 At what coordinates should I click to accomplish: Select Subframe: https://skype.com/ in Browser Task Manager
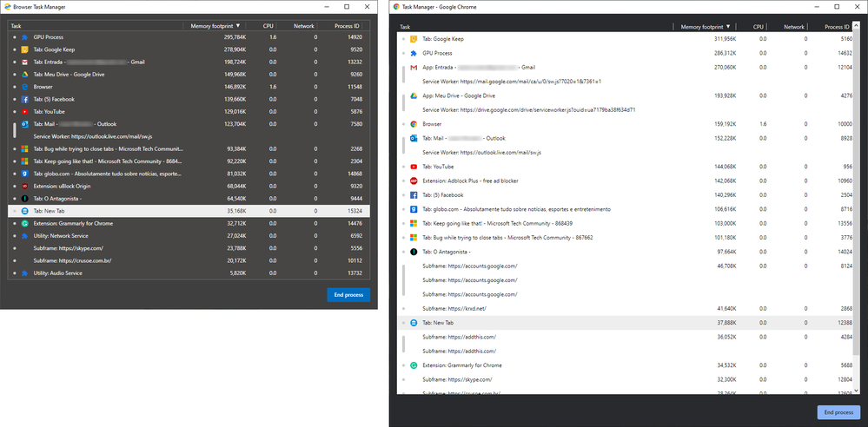[189, 248]
